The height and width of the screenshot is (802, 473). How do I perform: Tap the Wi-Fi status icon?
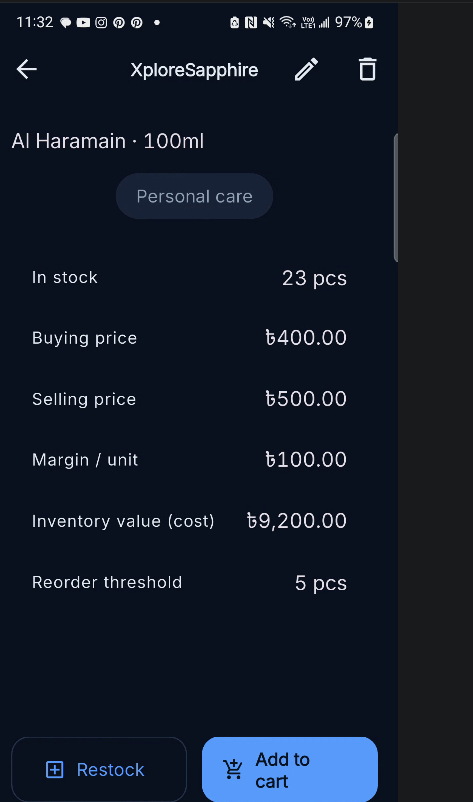287,23
